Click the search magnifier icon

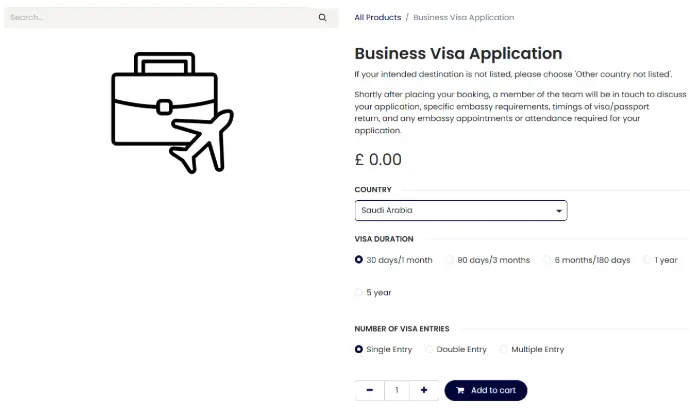(322, 18)
